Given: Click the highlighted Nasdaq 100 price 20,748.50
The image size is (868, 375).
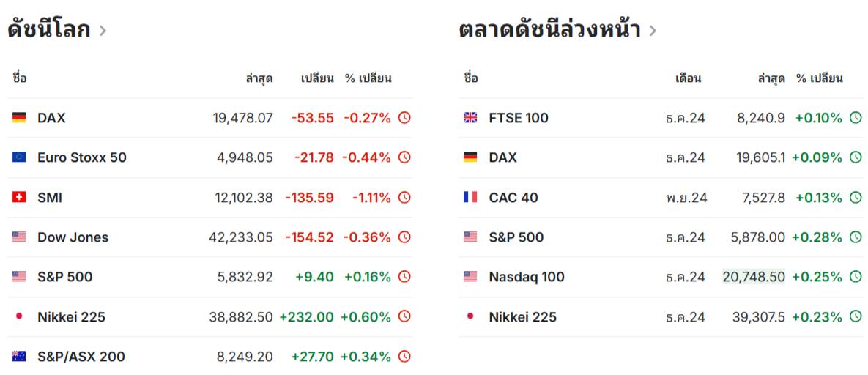Looking at the screenshot, I should point(754,277).
